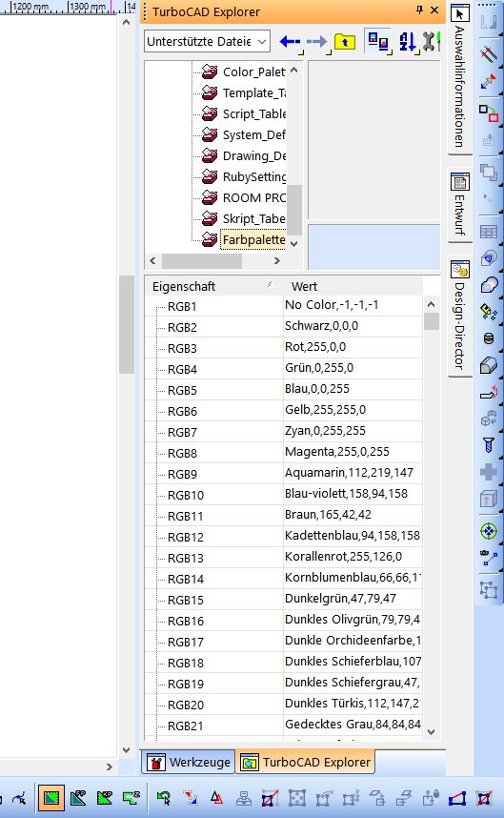Click the red-blue diagonal mirror icon
The image size is (504, 818).
pyautogui.click(x=191, y=798)
